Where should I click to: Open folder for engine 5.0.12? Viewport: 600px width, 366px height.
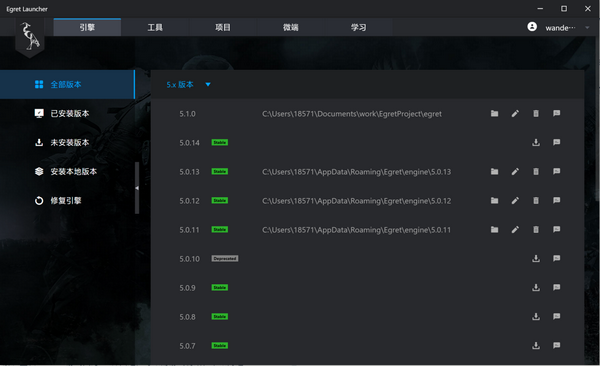pyautogui.click(x=494, y=201)
